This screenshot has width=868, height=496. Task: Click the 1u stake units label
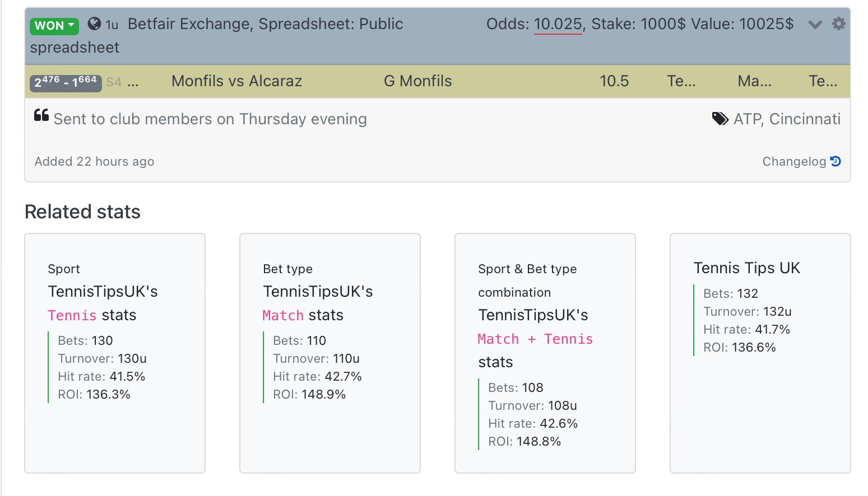pyautogui.click(x=112, y=25)
